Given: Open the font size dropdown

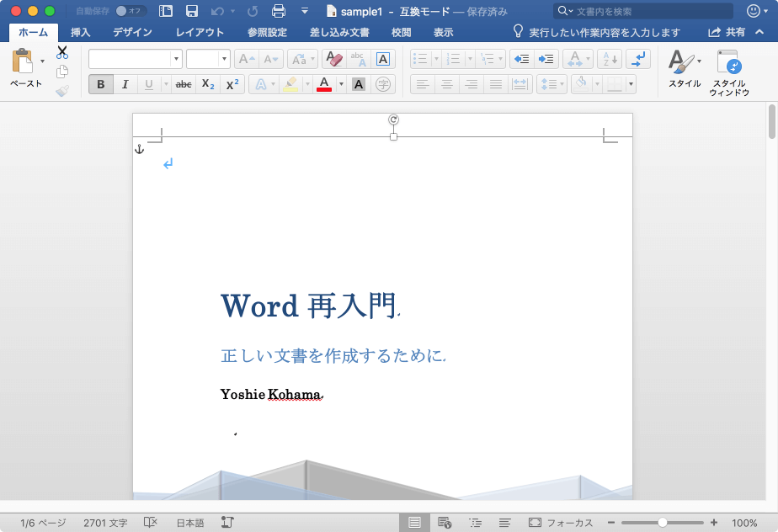Looking at the screenshot, I should click(x=224, y=59).
